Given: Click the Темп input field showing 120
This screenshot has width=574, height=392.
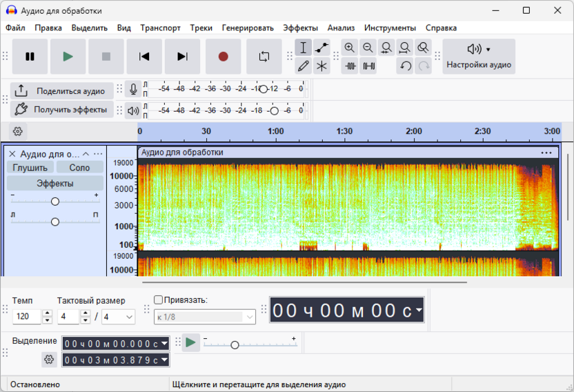Looking at the screenshot, I should click(x=27, y=317).
